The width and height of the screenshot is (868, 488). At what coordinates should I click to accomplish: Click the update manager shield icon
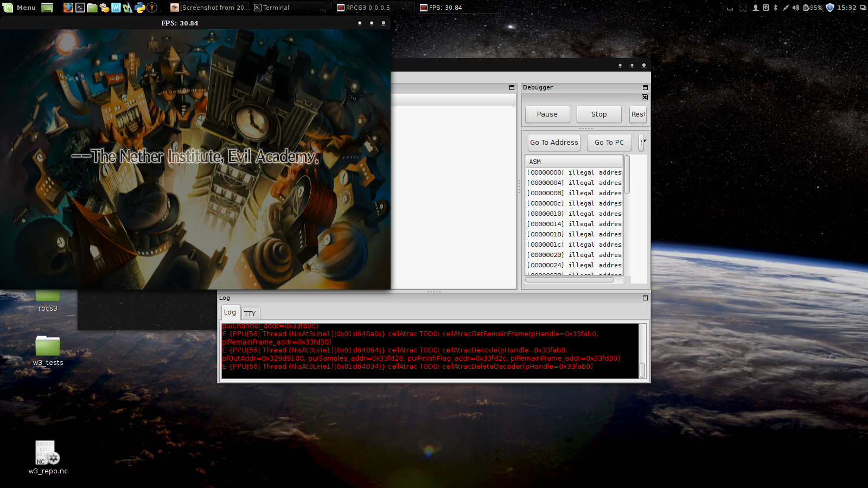coord(829,8)
